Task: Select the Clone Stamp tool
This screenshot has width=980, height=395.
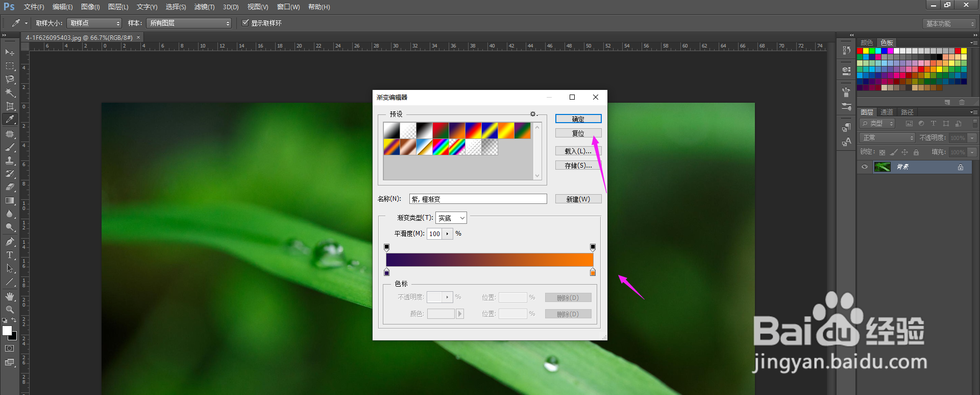Action: pos(10,160)
